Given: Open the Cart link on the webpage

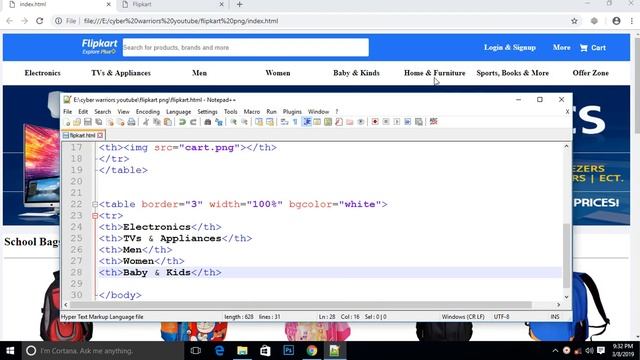Looking at the screenshot, I should click(x=593, y=48).
